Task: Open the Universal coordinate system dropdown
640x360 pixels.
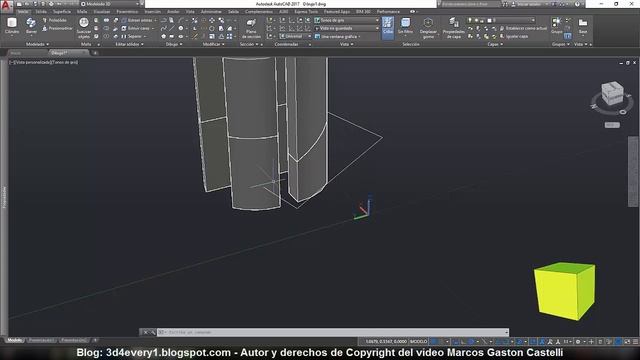Action: [295, 36]
